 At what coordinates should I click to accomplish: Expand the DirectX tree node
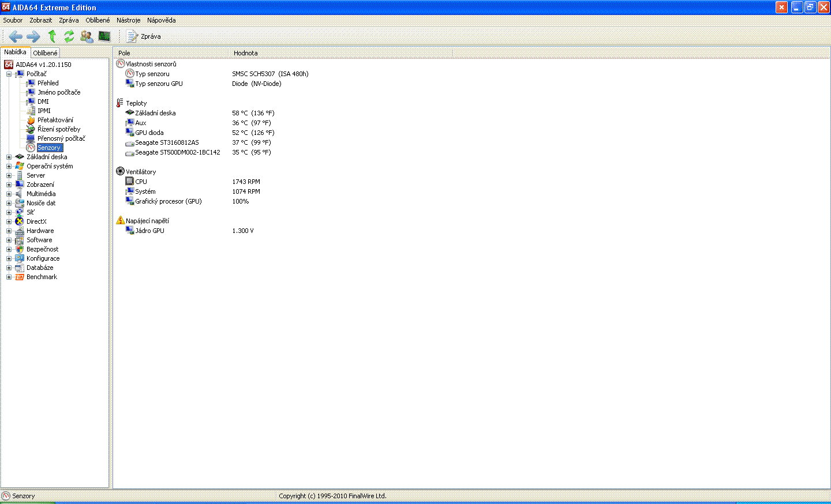click(x=9, y=221)
